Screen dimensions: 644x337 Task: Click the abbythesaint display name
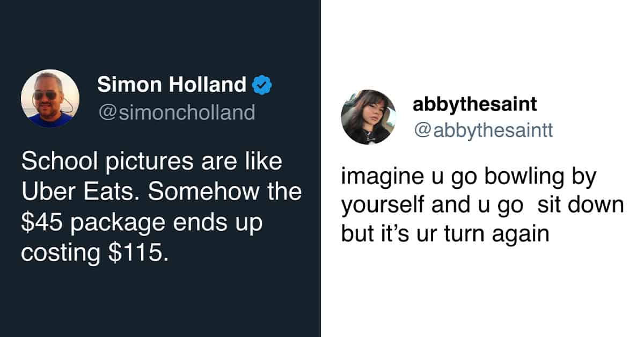474,104
